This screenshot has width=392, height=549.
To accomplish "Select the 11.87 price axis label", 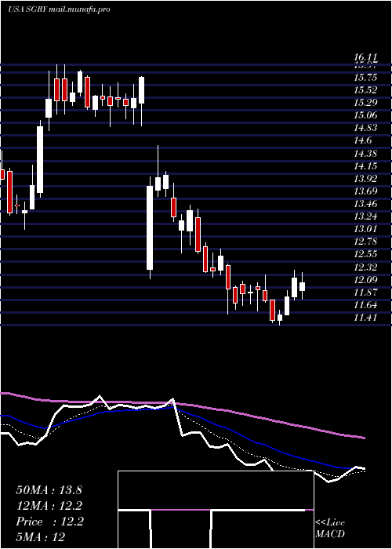I will (365, 293).
